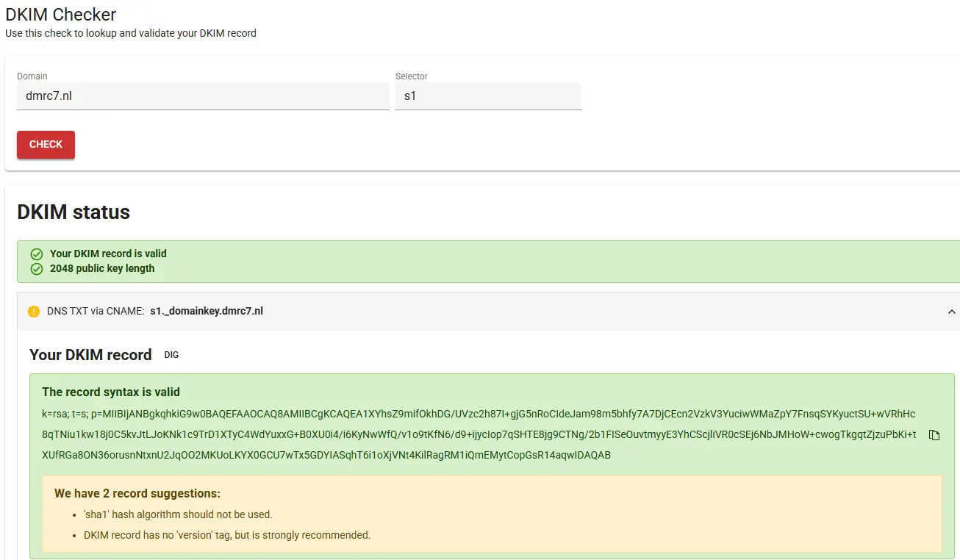Click green checkmark beside 'Your DKIM record is valid'
The width and height of the screenshot is (960, 560).
tap(37, 254)
